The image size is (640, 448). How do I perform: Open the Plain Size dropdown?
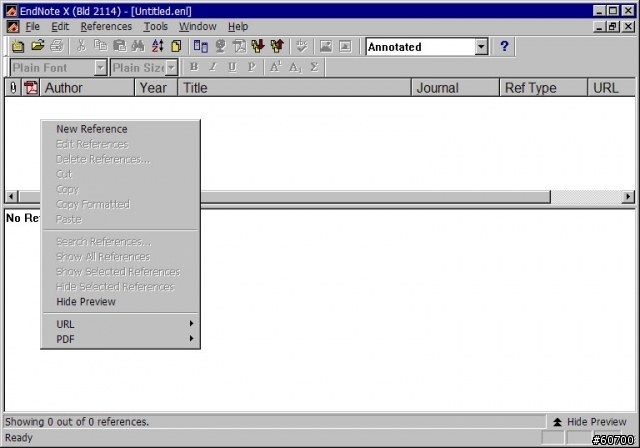[x=171, y=68]
